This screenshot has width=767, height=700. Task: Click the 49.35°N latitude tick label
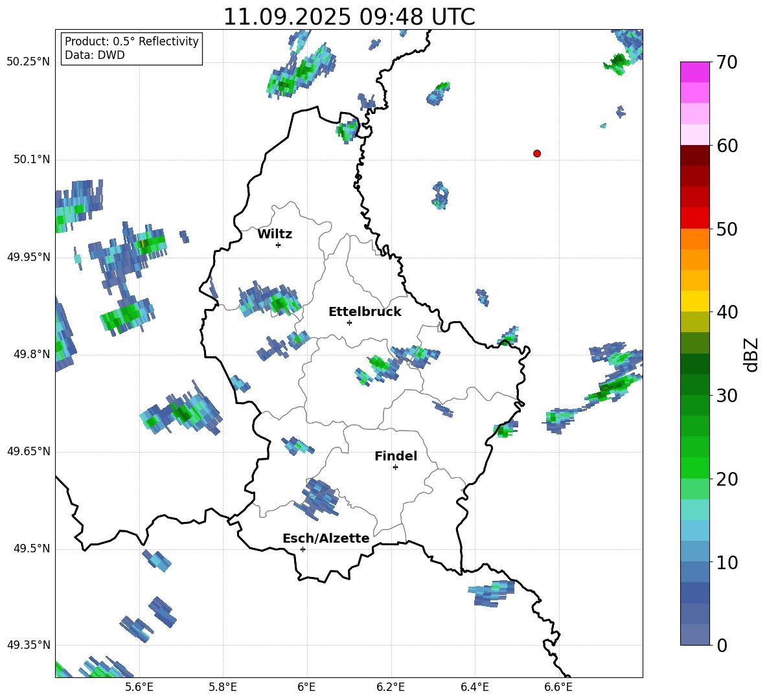(29, 645)
